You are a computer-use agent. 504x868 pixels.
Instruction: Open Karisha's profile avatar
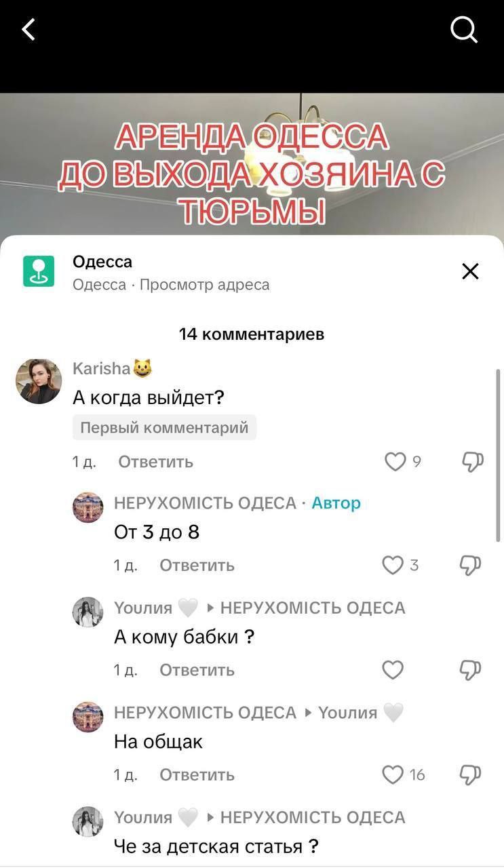pos(39,381)
